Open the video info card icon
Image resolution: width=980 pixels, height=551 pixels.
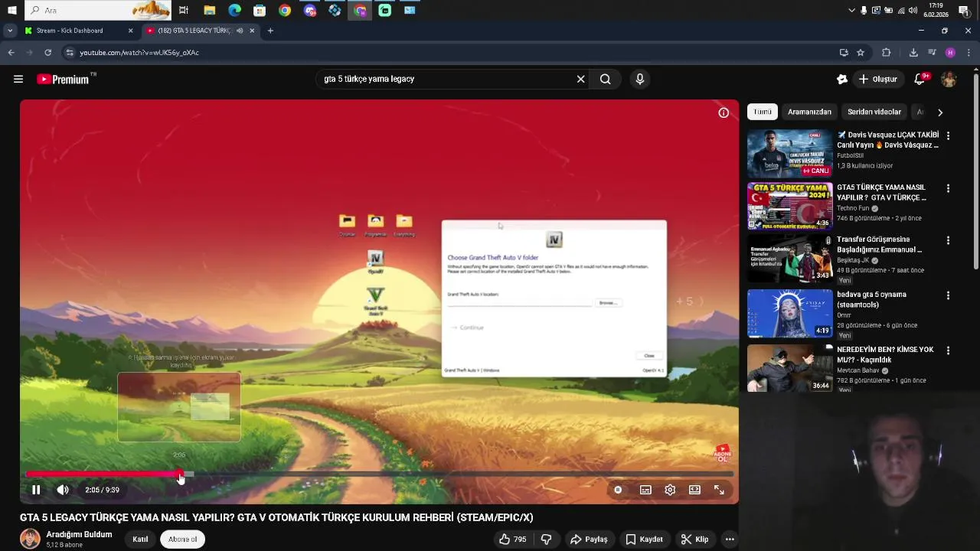[x=724, y=112]
